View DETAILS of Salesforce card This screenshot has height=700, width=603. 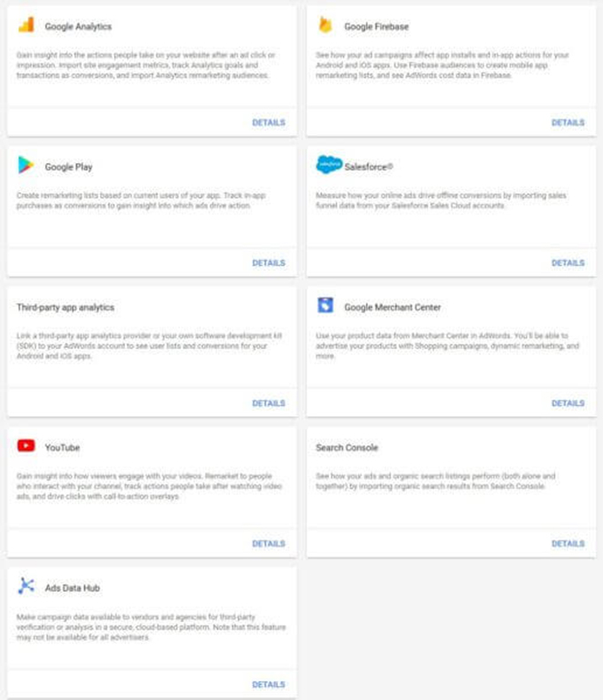pos(568,263)
